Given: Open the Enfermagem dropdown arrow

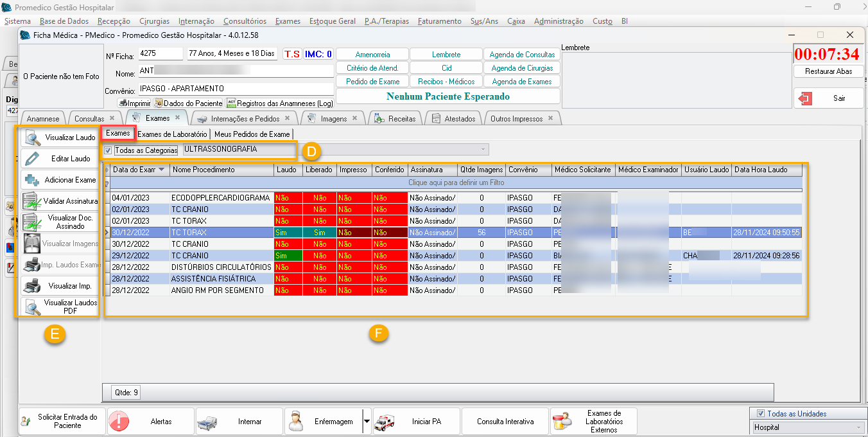Looking at the screenshot, I should (367, 422).
